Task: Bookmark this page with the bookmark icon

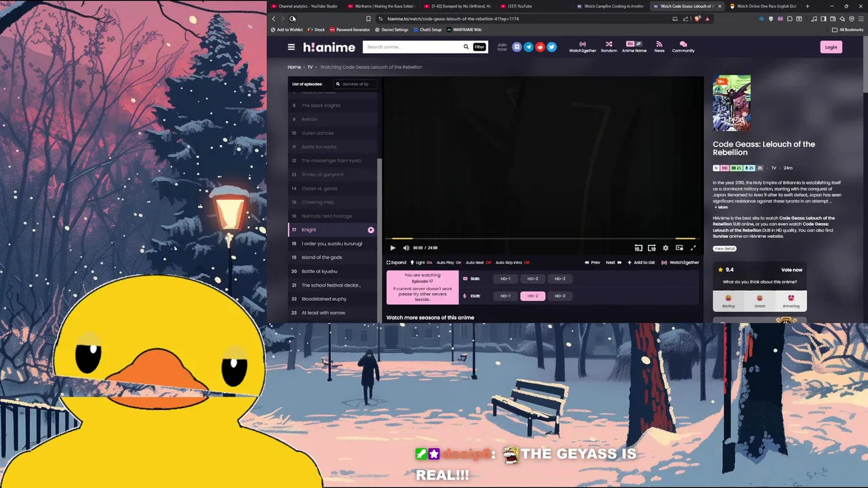Action: [368, 19]
